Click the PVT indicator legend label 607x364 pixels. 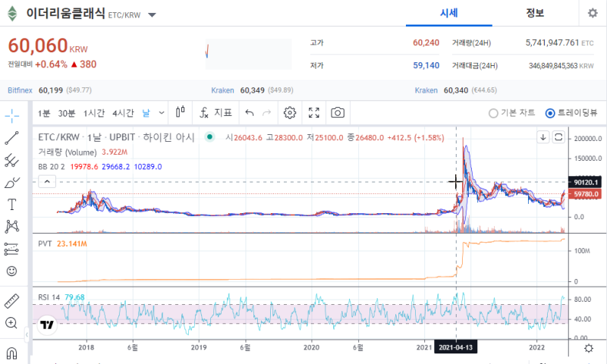pos(45,243)
